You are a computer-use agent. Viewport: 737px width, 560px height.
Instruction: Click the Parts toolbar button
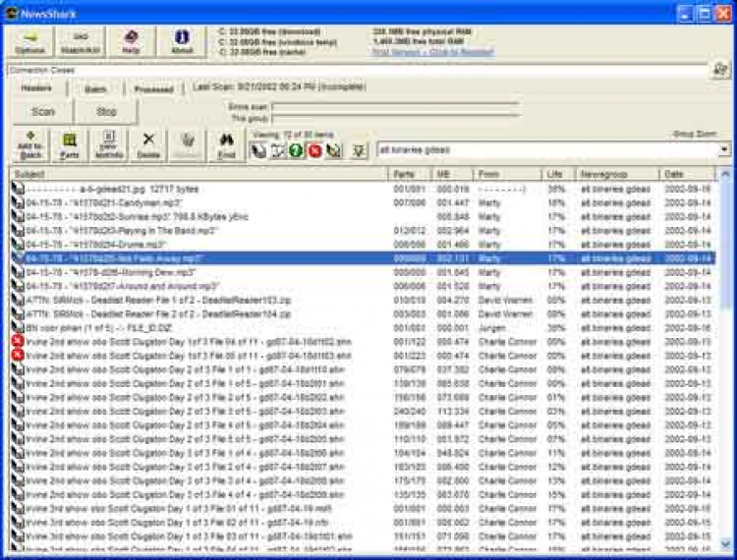(69, 145)
